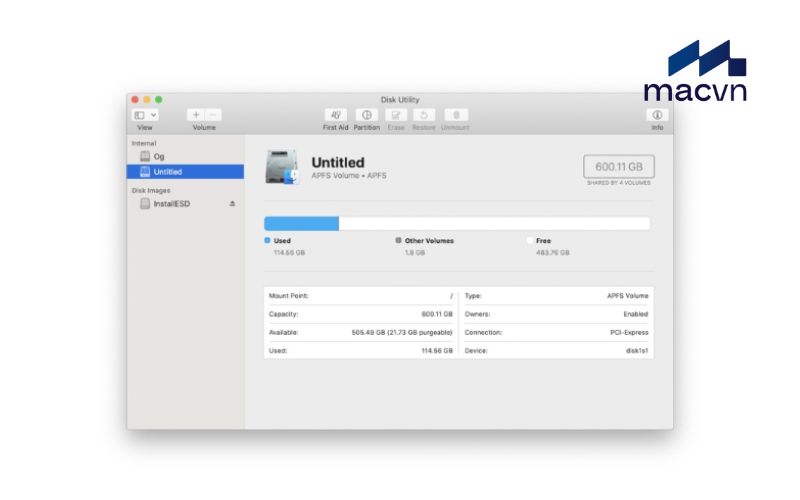Click 'Shared by 4 volumes' caption

pyautogui.click(x=619, y=183)
